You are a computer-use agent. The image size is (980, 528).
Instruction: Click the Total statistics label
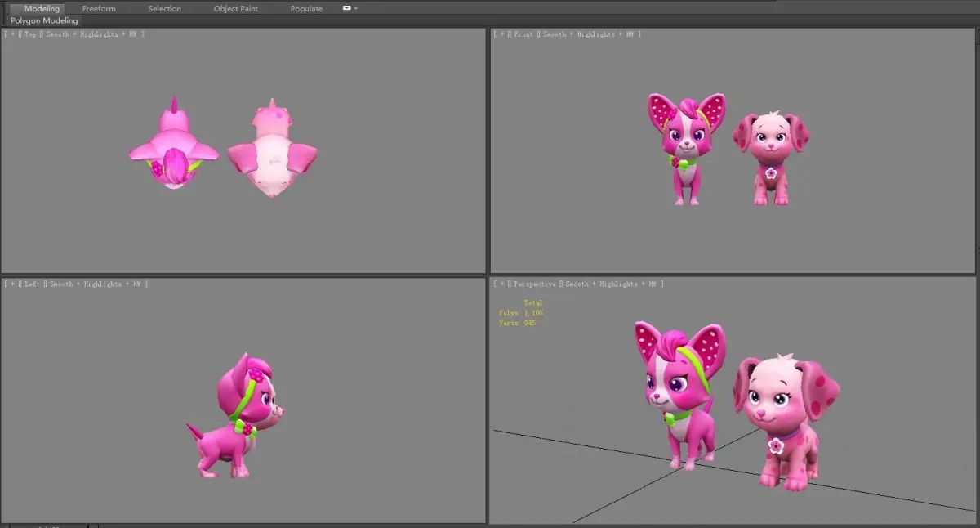pyautogui.click(x=533, y=303)
